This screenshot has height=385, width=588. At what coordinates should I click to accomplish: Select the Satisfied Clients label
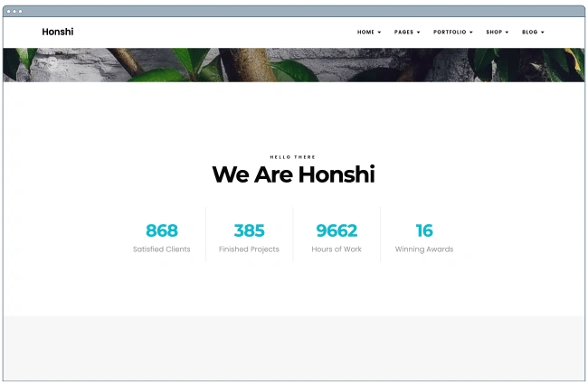162,249
